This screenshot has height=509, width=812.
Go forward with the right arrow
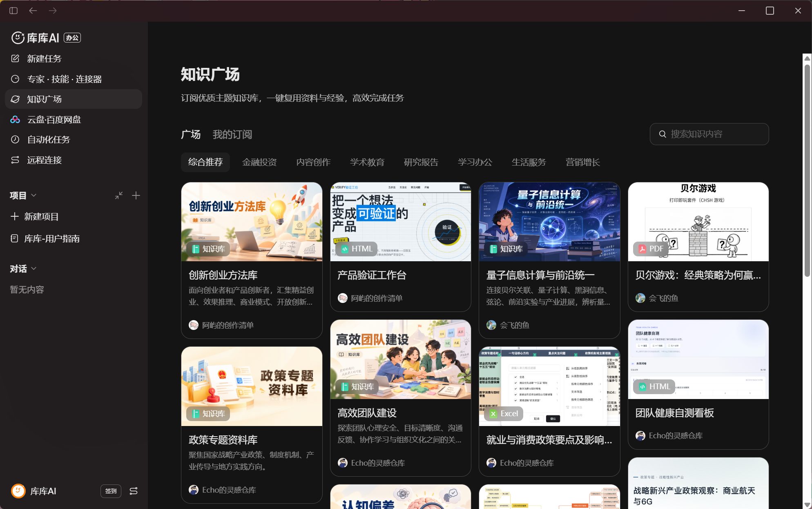pyautogui.click(x=53, y=11)
